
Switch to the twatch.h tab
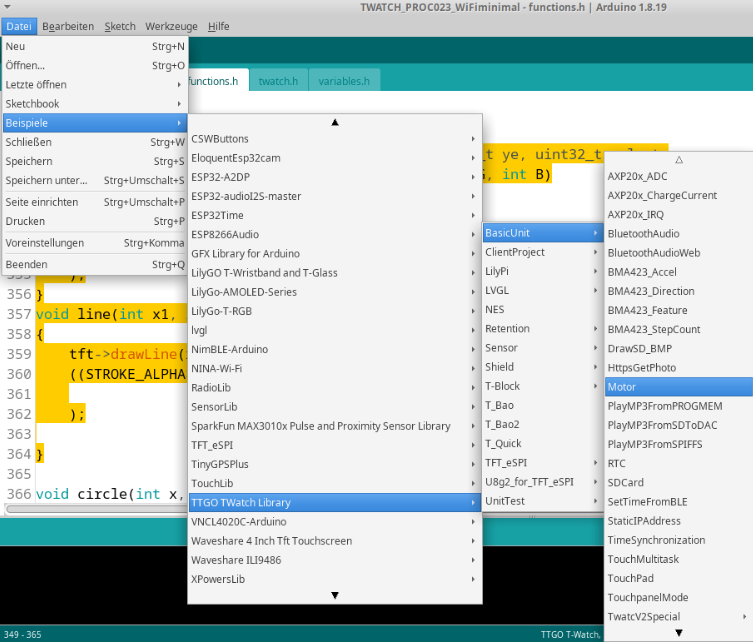click(x=279, y=81)
